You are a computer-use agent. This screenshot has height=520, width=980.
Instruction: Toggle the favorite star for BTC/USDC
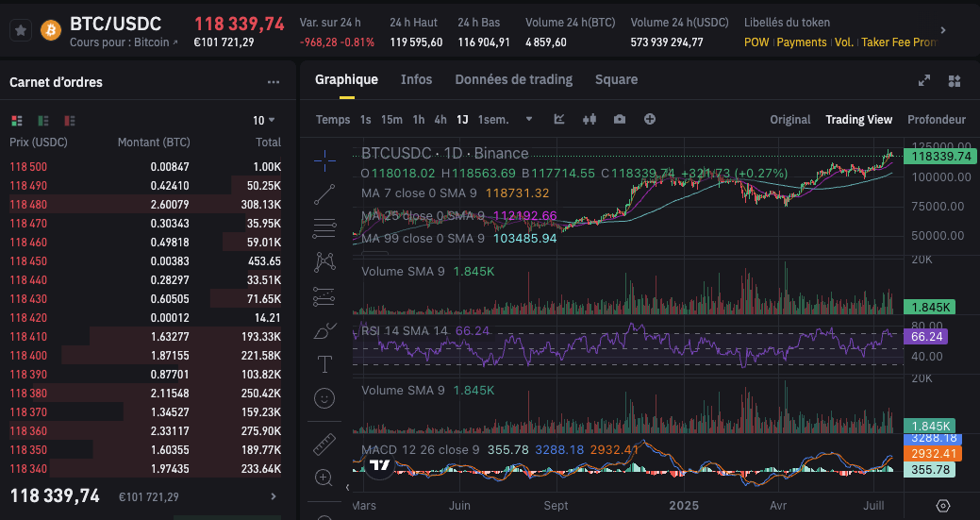21,30
